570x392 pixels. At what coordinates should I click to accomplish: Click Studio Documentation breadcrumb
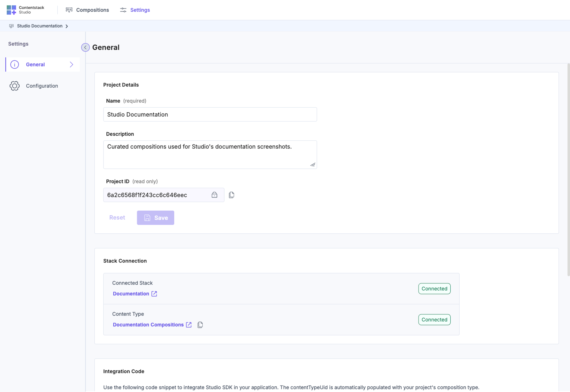pos(39,26)
